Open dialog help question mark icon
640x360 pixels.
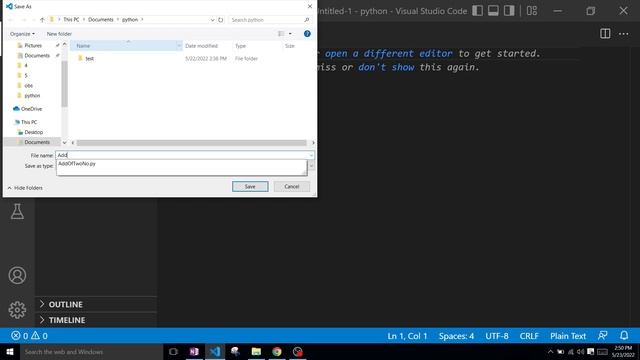pos(307,34)
